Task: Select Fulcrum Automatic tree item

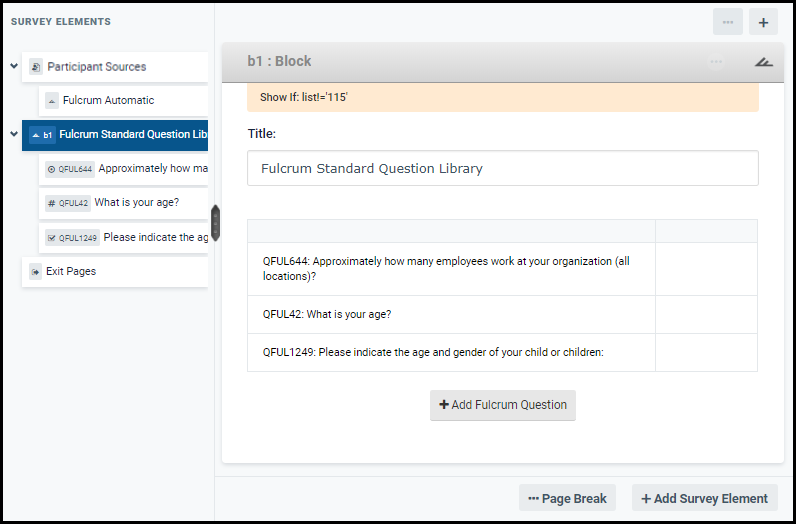Action: click(123, 101)
